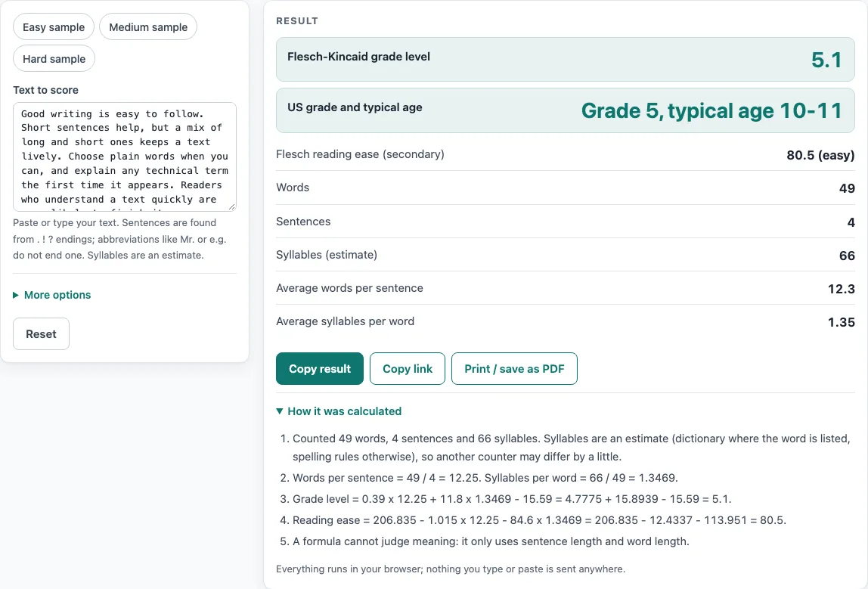Reset the form with the Reset button
The height and width of the screenshot is (589, 868).
click(x=41, y=333)
